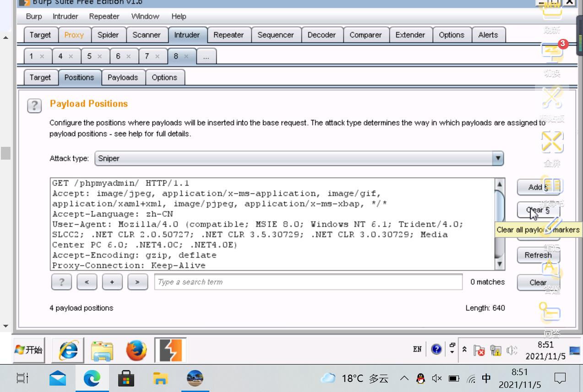The image size is (583, 392).
Task: Open the Help menu
Action: [x=179, y=16]
